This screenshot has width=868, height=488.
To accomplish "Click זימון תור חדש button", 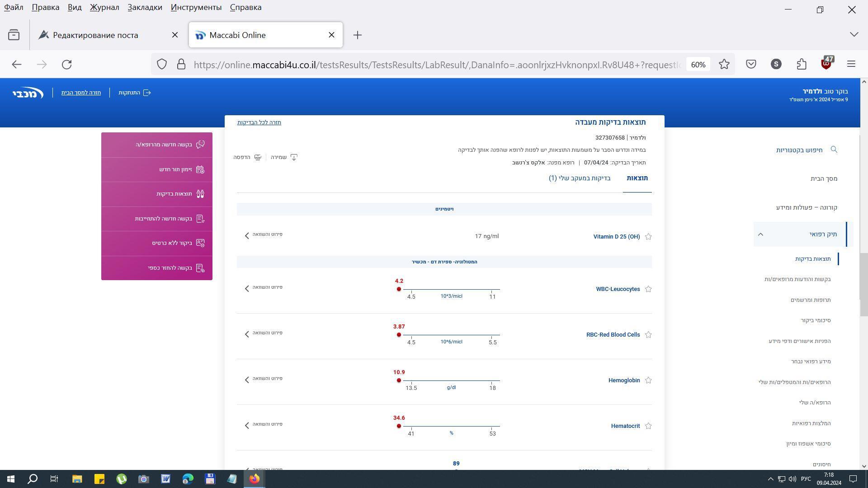I will [175, 169].
